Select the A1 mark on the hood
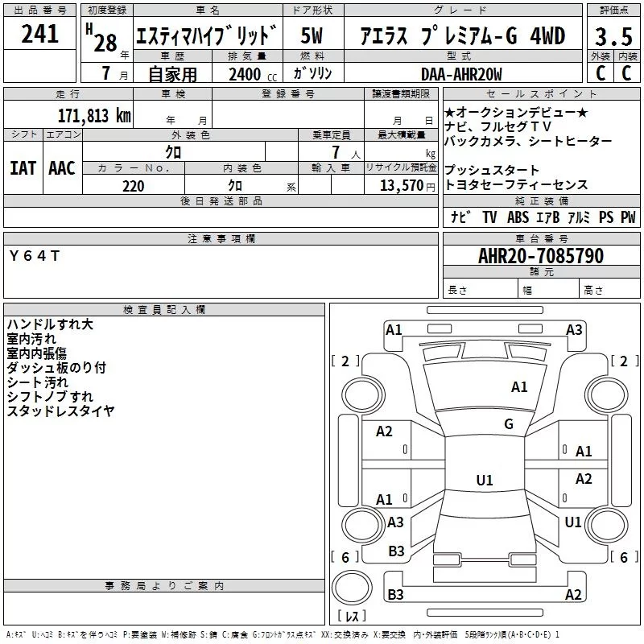 [x=519, y=387]
